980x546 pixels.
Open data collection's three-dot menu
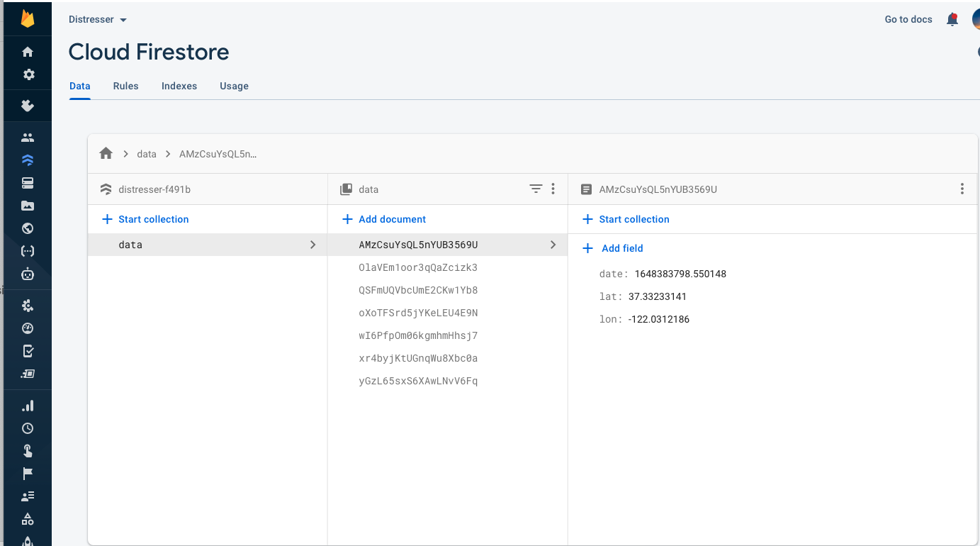tap(553, 189)
